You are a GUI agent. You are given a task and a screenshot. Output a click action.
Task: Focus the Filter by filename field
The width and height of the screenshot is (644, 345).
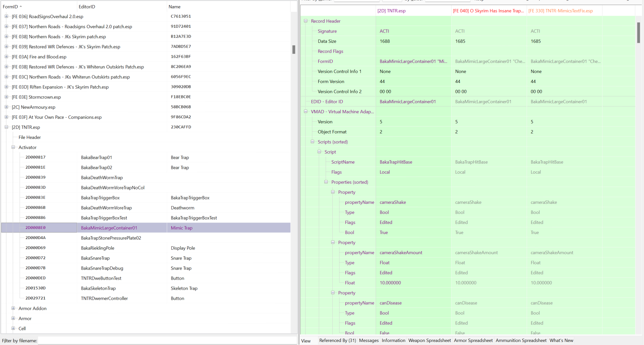coord(167,341)
